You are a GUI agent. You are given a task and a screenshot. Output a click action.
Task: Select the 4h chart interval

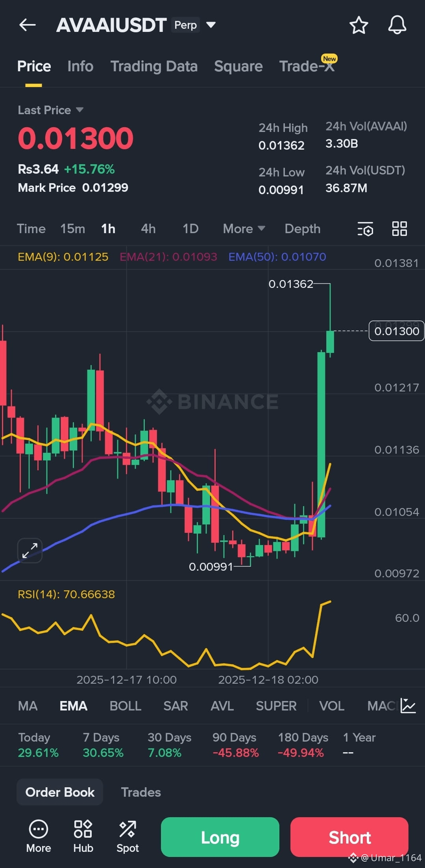point(148,229)
